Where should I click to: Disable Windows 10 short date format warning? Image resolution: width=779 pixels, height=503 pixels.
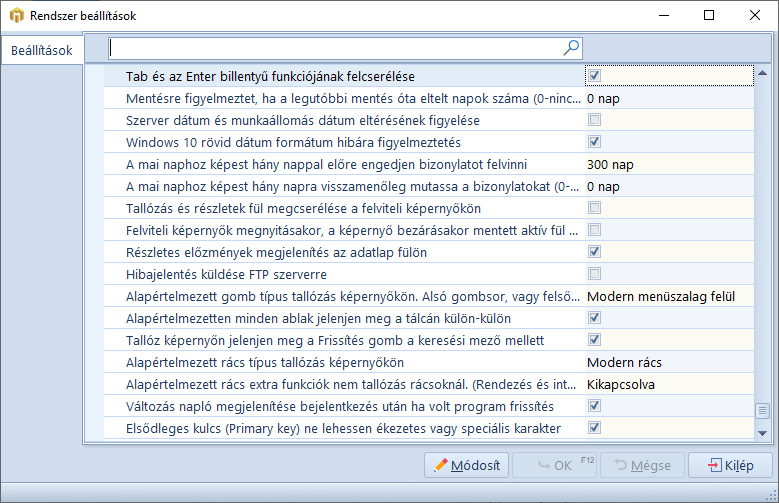click(594, 142)
